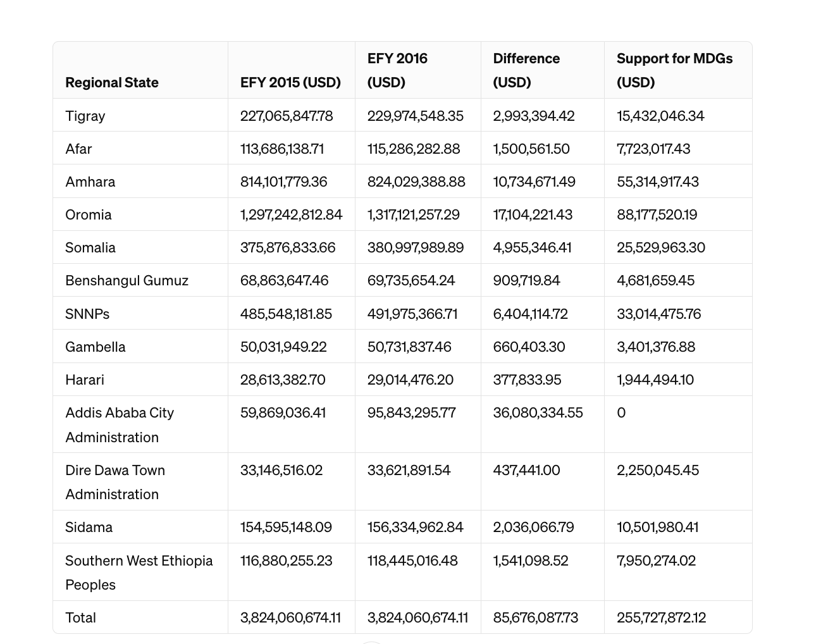This screenshot has width=840, height=644.
Task: Click the Regional State column header
Action: (x=112, y=82)
